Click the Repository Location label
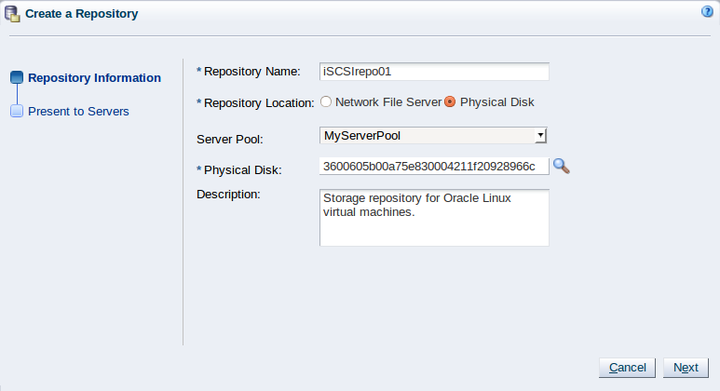 click(x=259, y=103)
